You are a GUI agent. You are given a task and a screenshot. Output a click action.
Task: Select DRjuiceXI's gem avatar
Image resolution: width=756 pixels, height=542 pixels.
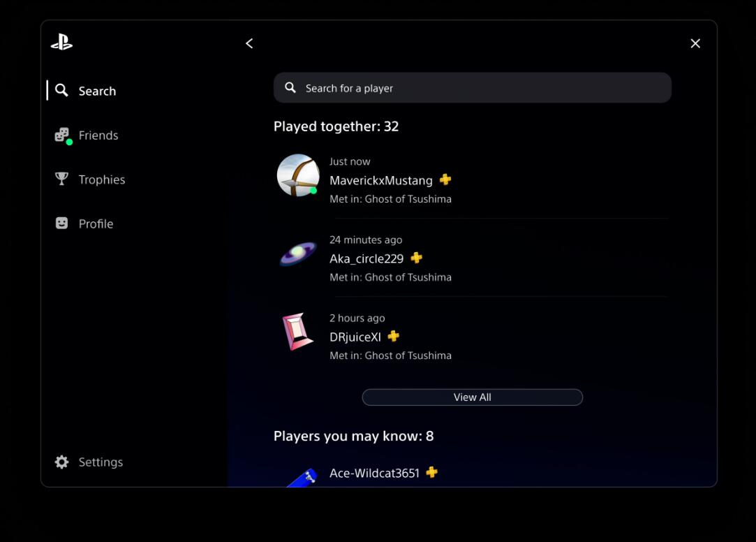tap(298, 332)
